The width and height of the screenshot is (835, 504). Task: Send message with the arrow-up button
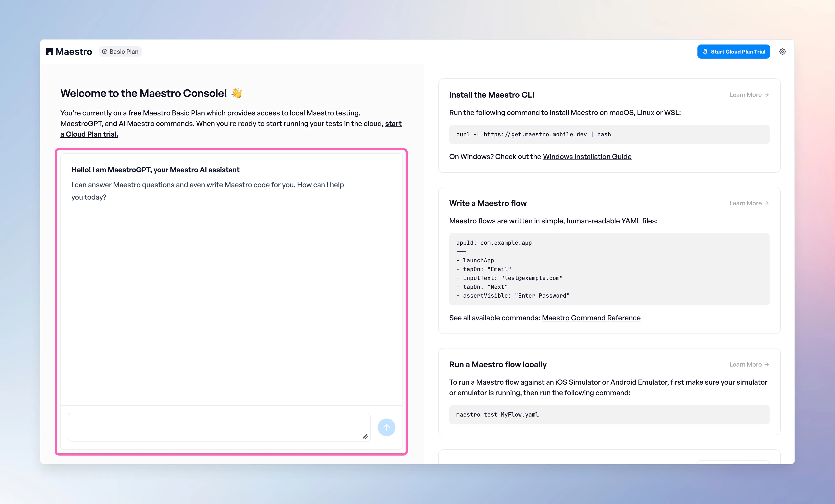pos(386,427)
